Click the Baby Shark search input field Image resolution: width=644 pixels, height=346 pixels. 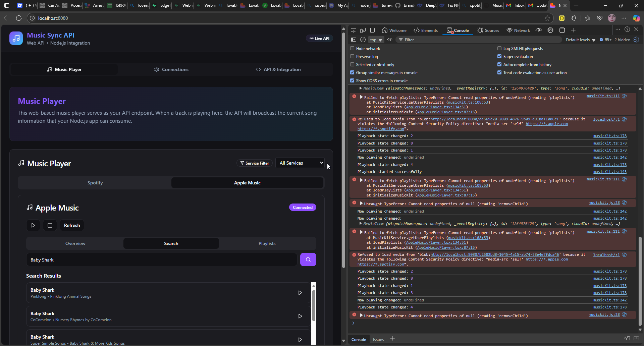pyautogui.click(x=162, y=260)
